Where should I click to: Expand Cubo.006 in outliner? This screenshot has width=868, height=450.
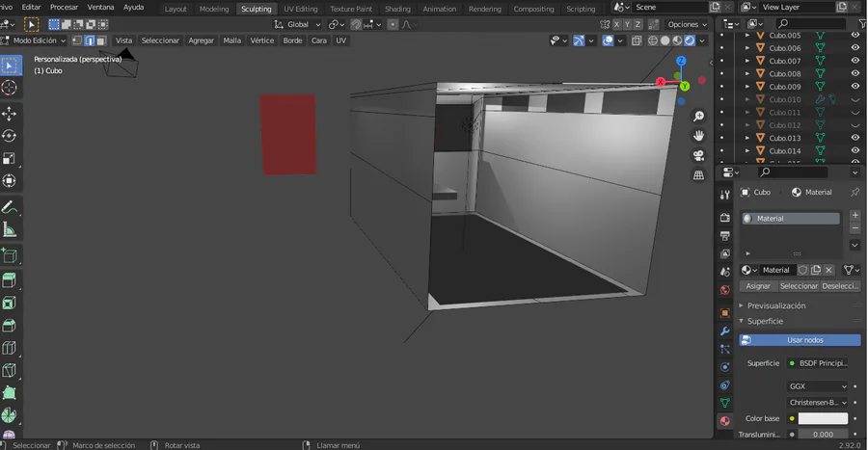click(x=747, y=48)
